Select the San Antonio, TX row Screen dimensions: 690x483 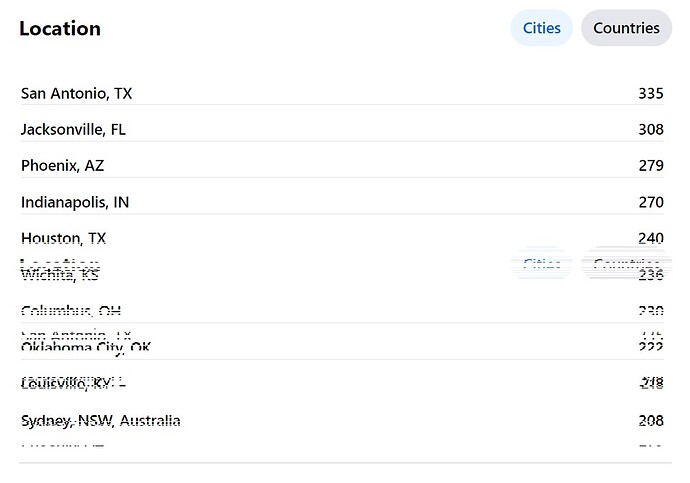[x=342, y=93]
